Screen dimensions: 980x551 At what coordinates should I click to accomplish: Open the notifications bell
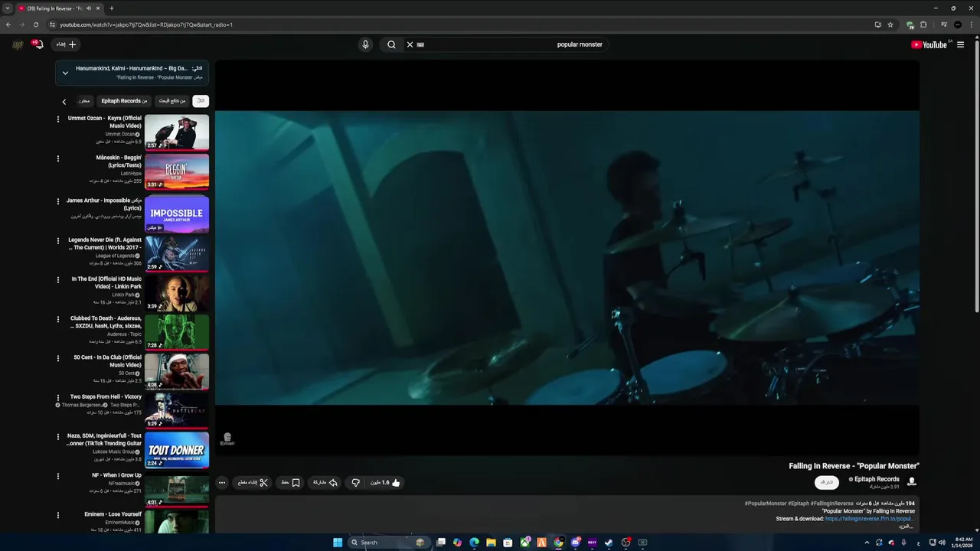click(x=37, y=44)
